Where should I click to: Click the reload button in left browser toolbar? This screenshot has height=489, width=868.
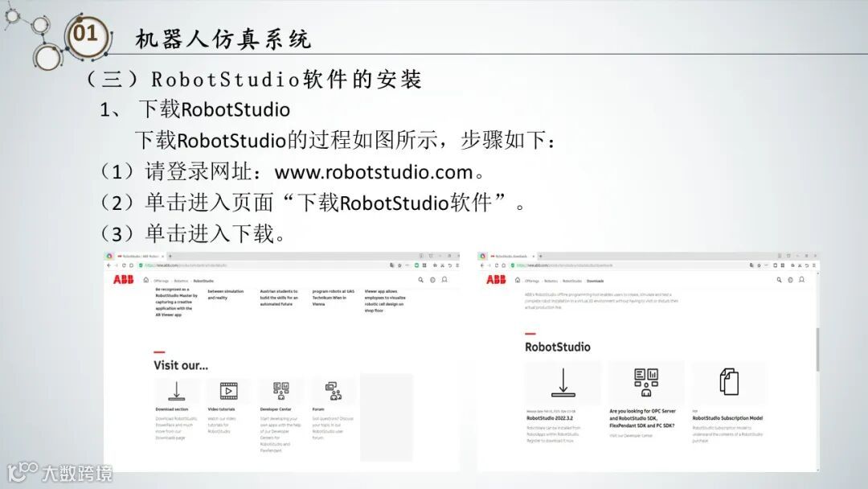pyautogui.click(x=124, y=265)
